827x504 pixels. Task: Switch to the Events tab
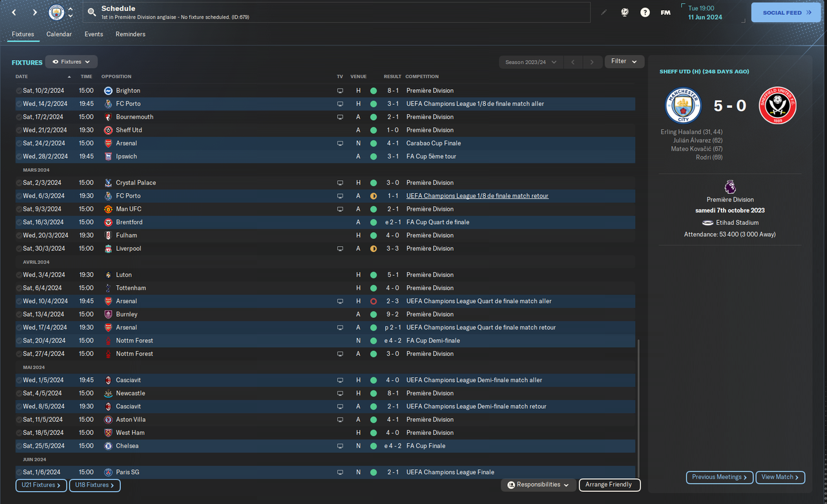click(x=94, y=34)
